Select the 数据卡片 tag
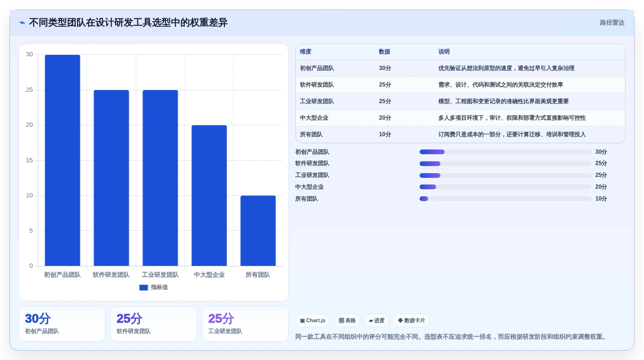 412,321
